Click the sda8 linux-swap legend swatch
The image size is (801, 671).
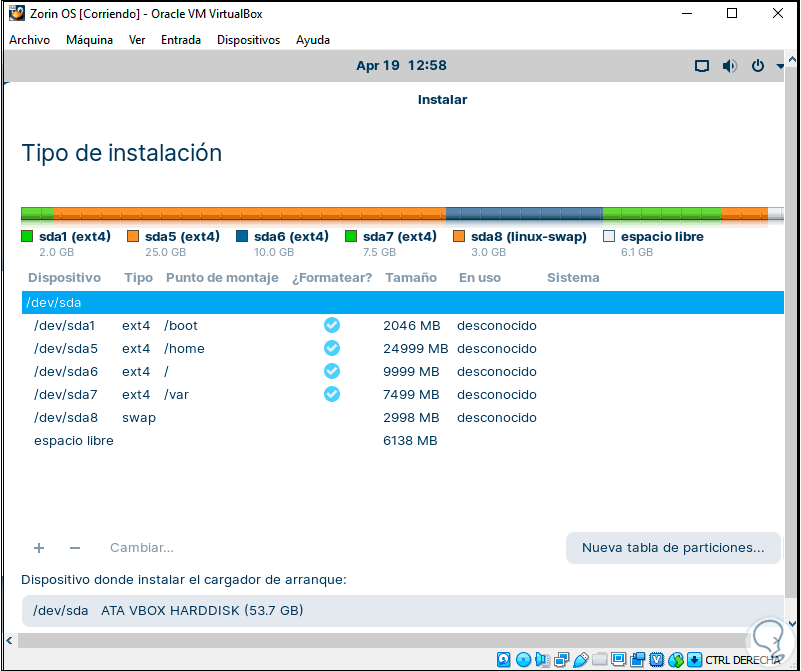[x=459, y=236]
